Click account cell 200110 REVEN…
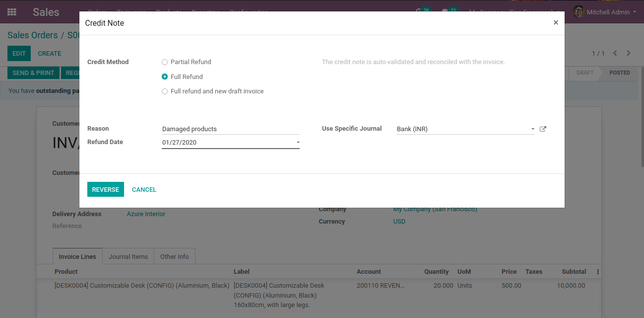The image size is (644, 318). 381,286
